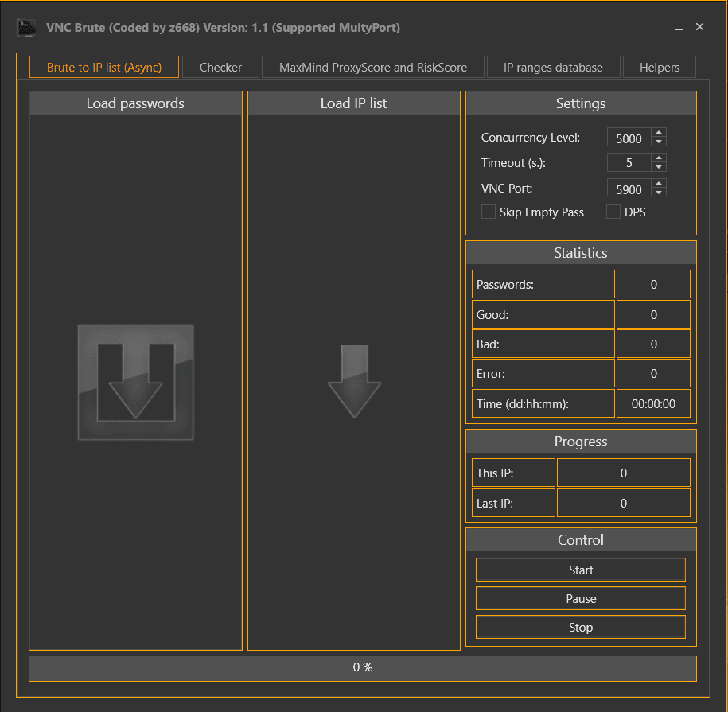
Task: Click the VNC Port number field
Action: [x=629, y=189]
